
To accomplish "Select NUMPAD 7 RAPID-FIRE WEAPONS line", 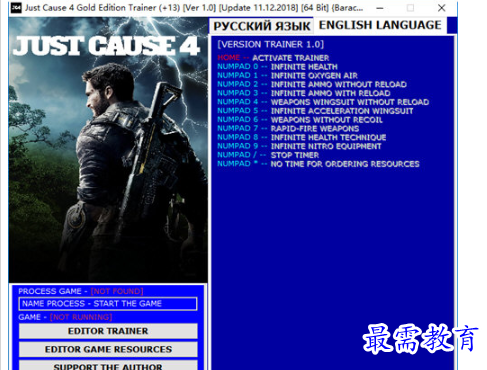I will point(288,128).
